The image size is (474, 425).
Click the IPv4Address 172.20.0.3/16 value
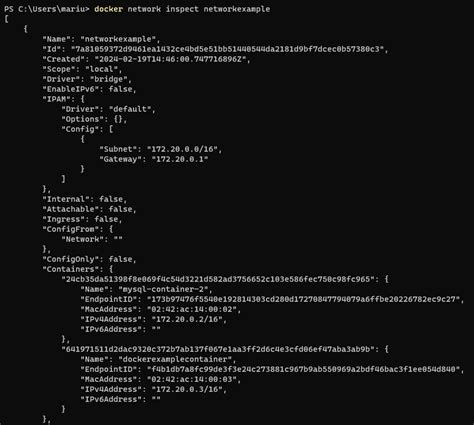pos(187,389)
